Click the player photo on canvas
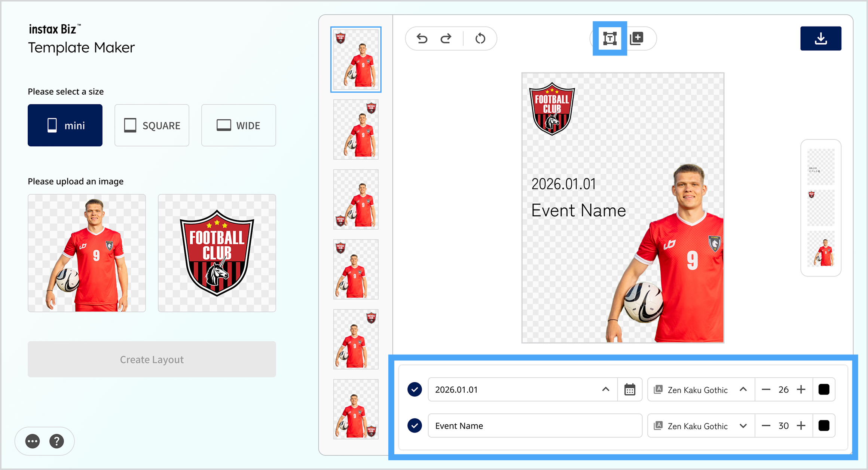 coord(665,253)
